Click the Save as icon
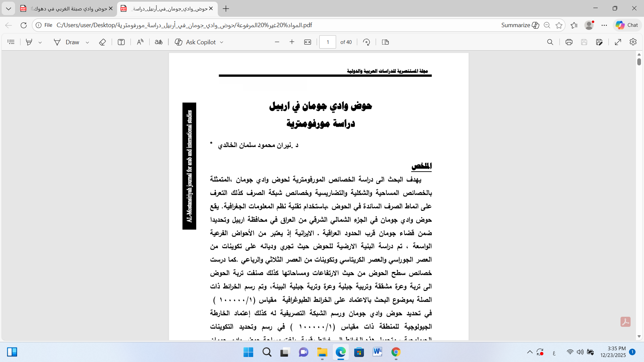644x362 pixels. click(599, 42)
